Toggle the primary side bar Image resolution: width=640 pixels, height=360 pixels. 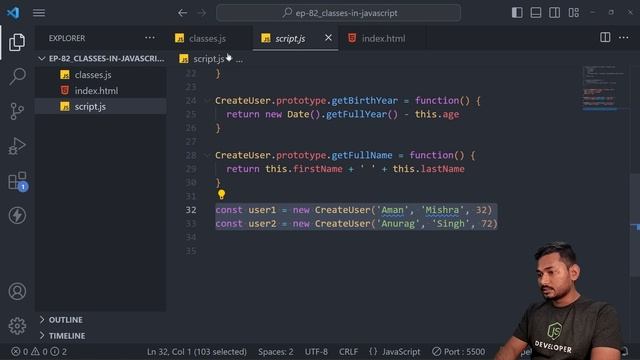pyautogui.click(x=517, y=13)
